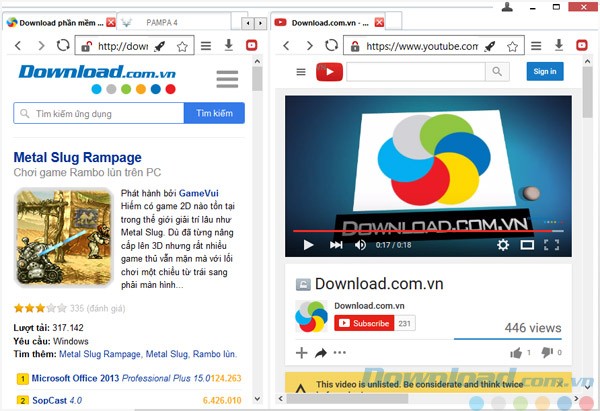The height and width of the screenshot is (411, 600).
Task: Click YouTube pane horizontal scrollbar left arrow
Action: (x=280, y=398)
